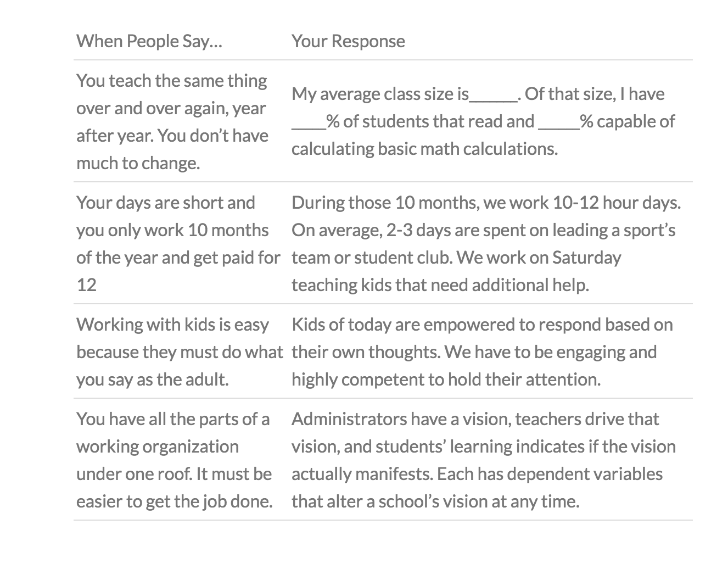Select the "Your days are short and" line

pyautogui.click(x=165, y=203)
